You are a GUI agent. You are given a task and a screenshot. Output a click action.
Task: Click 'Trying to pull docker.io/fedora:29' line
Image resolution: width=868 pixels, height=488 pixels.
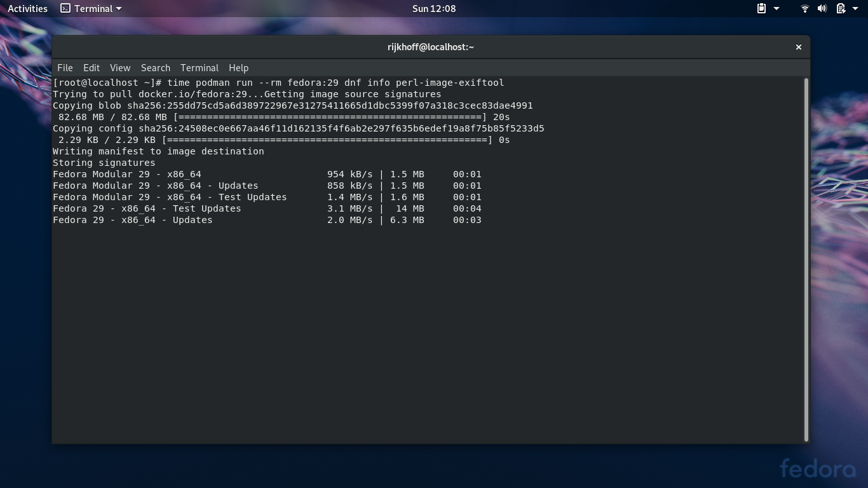tap(247, 94)
